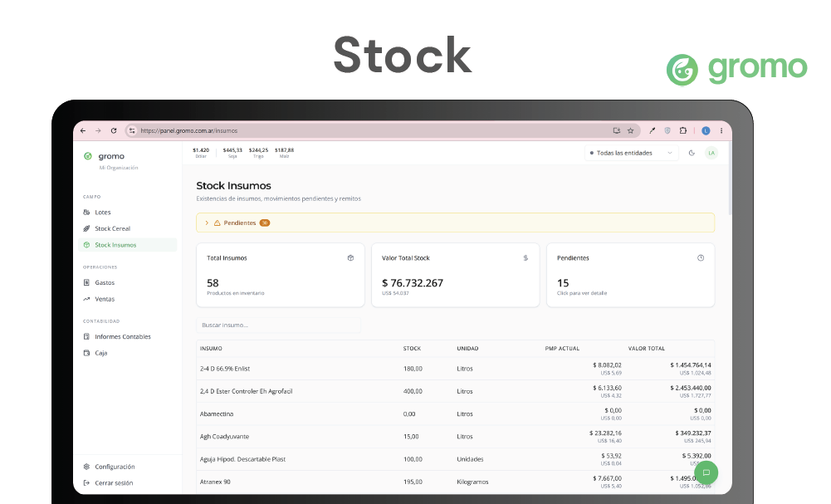Click the PMP ACTUAL column header
The height and width of the screenshot is (504, 831).
pyautogui.click(x=562, y=348)
